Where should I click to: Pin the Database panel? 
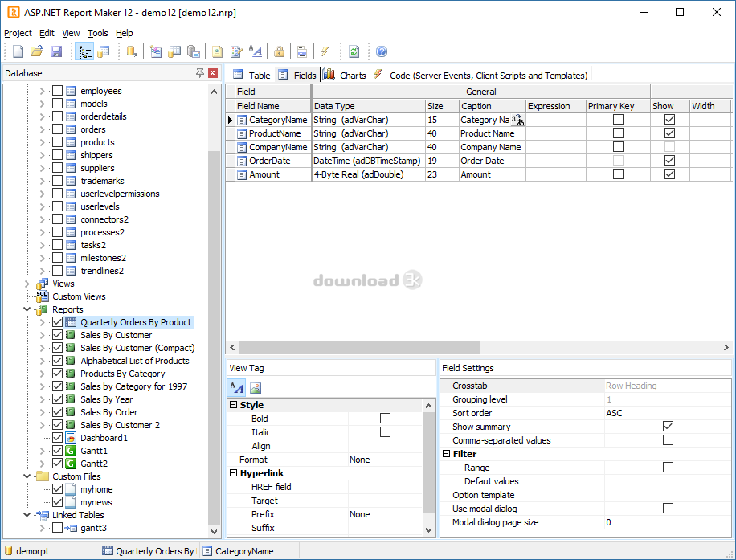(x=200, y=73)
